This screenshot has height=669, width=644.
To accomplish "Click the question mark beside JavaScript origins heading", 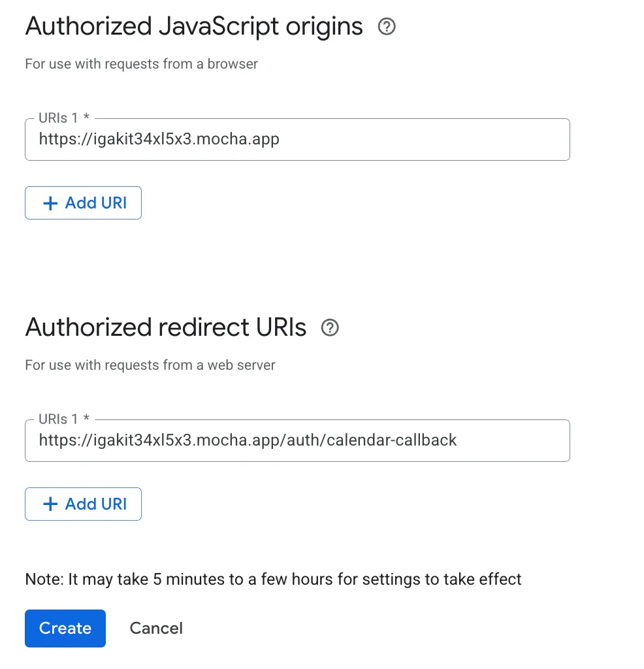I will (x=387, y=26).
